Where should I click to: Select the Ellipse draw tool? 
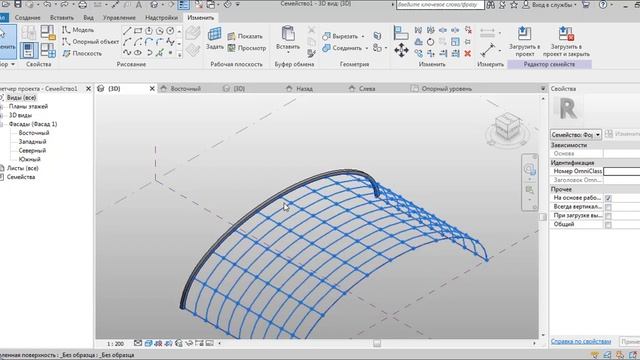click(x=138, y=53)
